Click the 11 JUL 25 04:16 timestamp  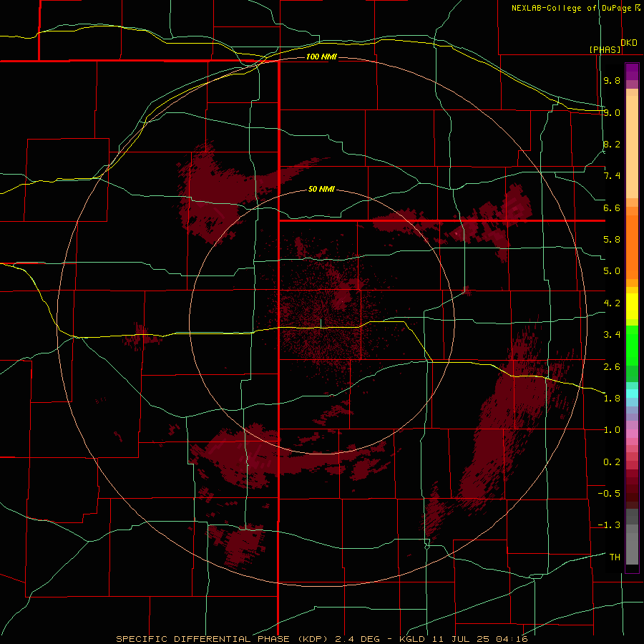pos(479,639)
